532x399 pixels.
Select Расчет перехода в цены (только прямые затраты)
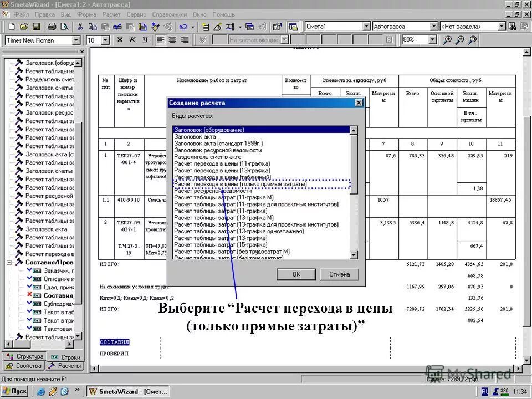tap(261, 184)
